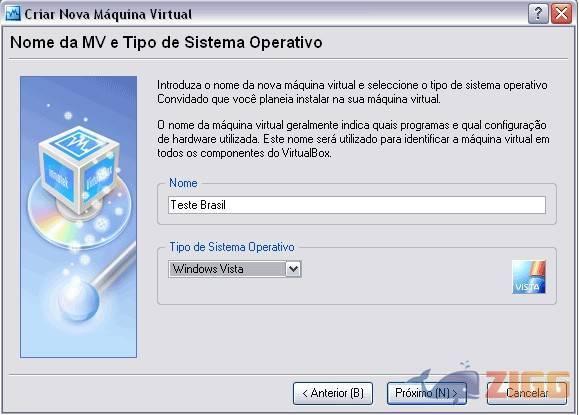Viewport: 579px width, 415px height.
Task: Click the heading Nome da MV e Tipo
Action: 166,42
